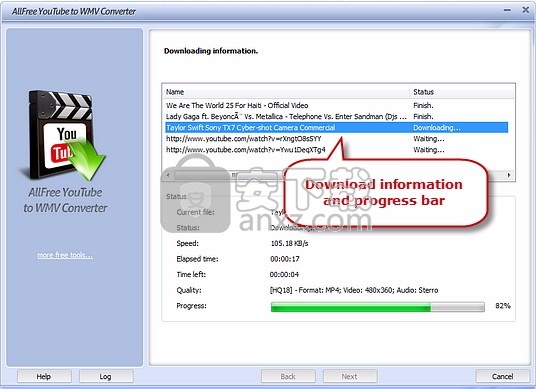Screen dimensions: 536x389
Task: Click the YouTube clapperboard logo icon
Action: [x=64, y=135]
